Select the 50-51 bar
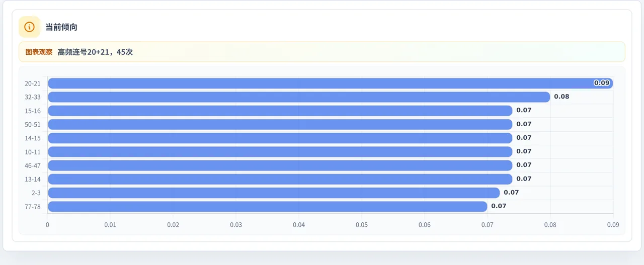Screen dimensions: 644x265 pos(280,124)
